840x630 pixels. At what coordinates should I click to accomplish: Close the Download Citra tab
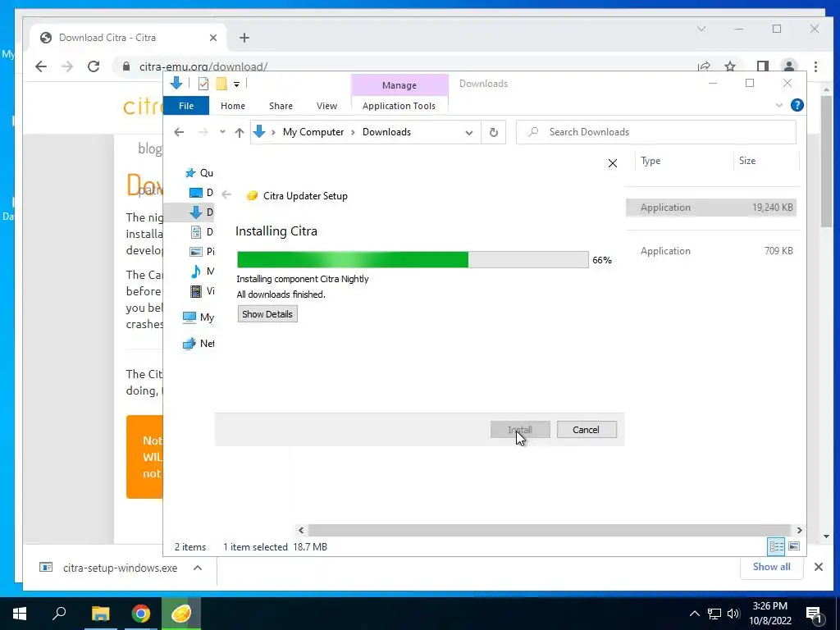[213, 38]
